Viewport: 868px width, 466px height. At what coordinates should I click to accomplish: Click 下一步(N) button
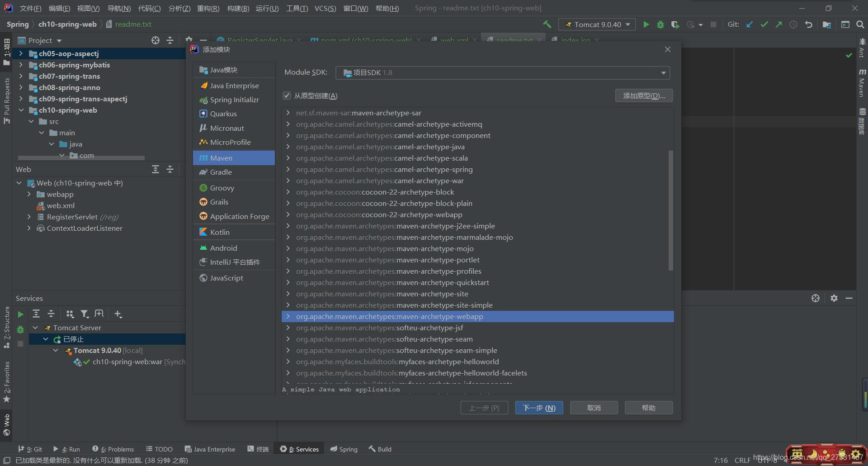539,408
